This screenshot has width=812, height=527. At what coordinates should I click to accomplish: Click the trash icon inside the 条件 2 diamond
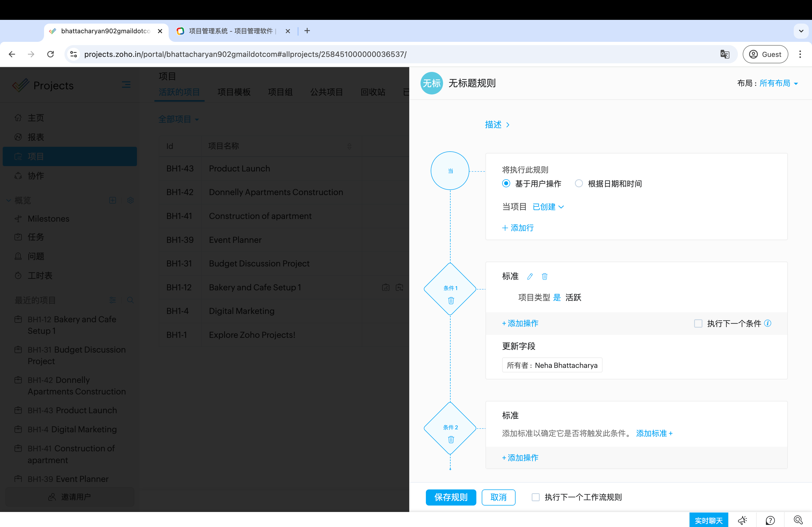coord(451,440)
